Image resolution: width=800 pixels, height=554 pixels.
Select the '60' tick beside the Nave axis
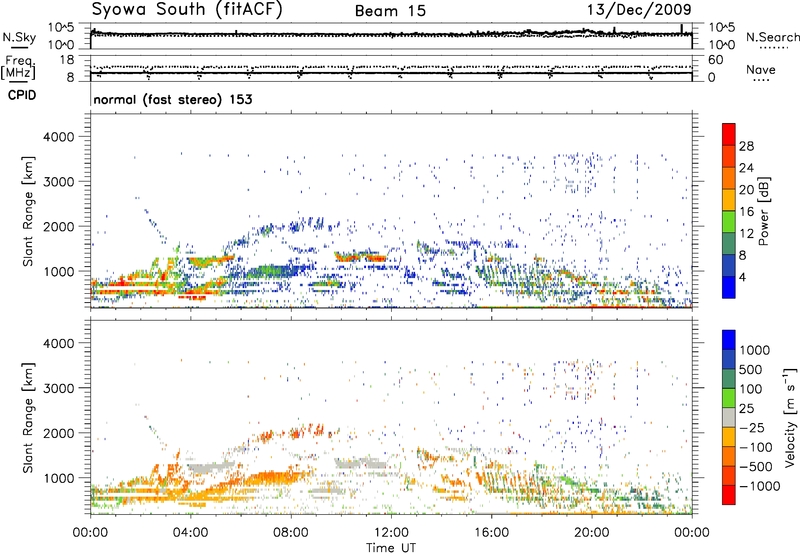coord(715,60)
